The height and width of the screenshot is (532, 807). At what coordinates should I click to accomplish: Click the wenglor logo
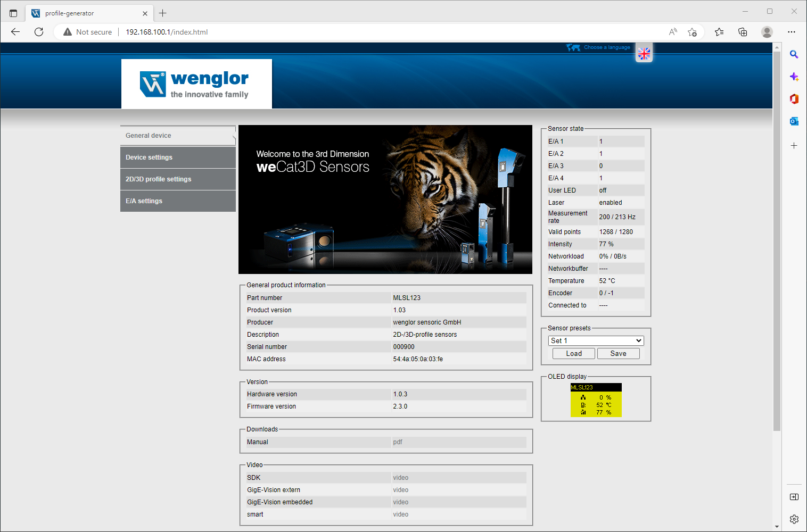click(196, 84)
